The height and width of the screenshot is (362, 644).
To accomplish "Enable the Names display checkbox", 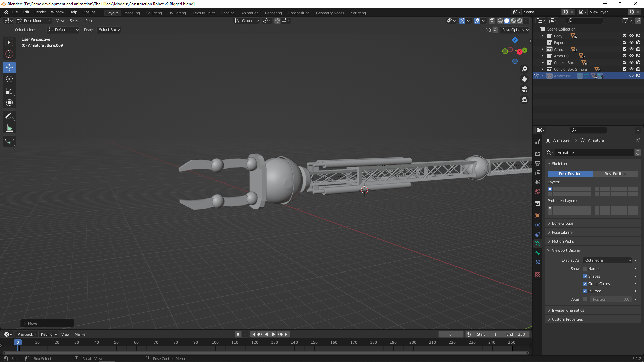I will (x=585, y=269).
